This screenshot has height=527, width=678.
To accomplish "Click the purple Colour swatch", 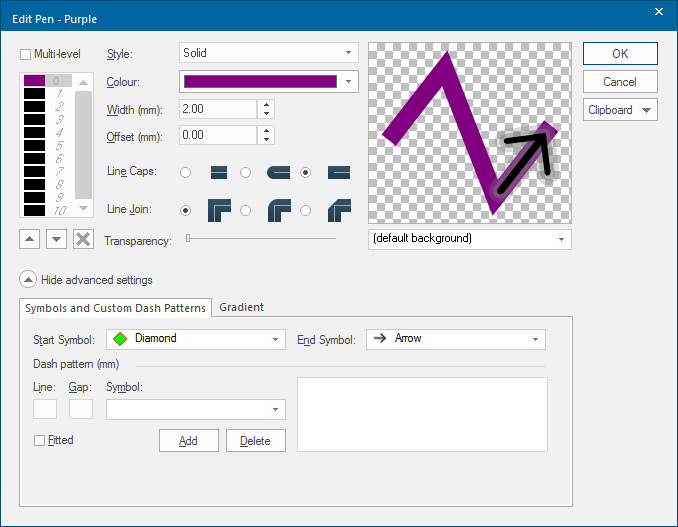I will (x=260, y=82).
